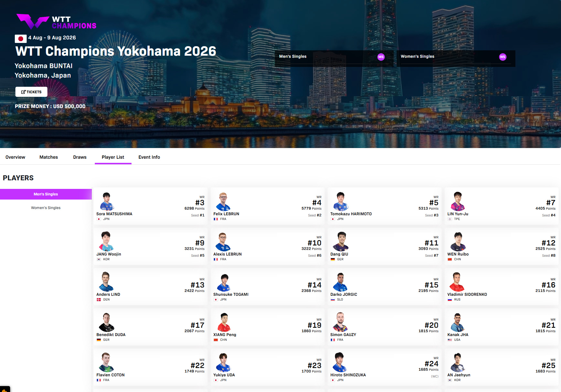Switch to the Overview tab
Screen dimensions: 561x392
click(x=15, y=157)
